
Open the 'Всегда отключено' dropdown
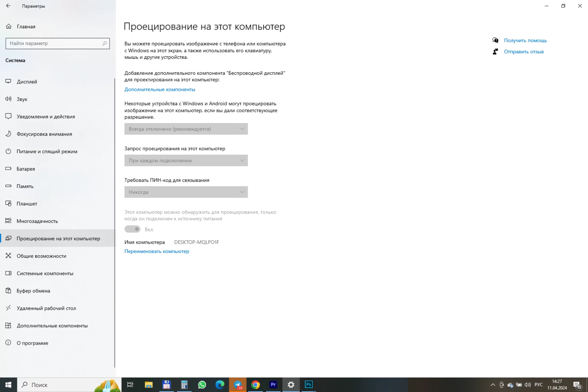[x=186, y=129]
